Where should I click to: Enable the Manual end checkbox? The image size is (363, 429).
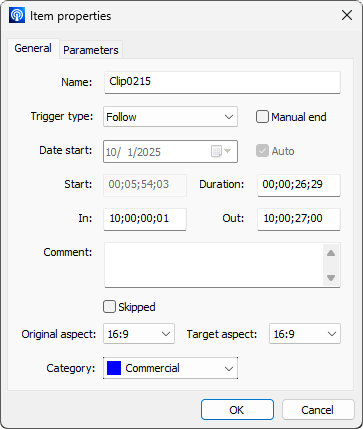pos(262,117)
